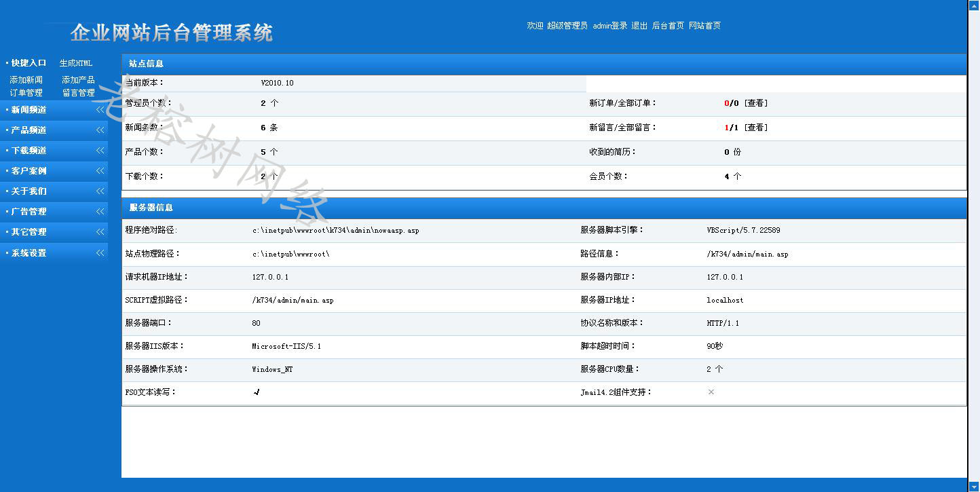Click the Jmail4.2 unsupported X icon
Image resolution: width=980 pixels, height=492 pixels.
[711, 392]
